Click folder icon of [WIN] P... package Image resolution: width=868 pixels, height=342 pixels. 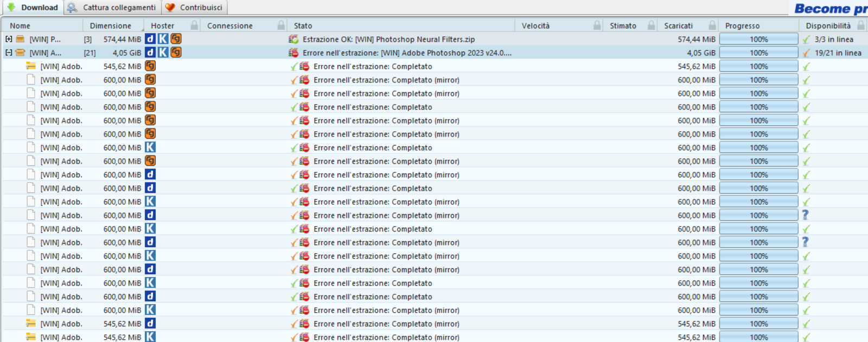20,39
